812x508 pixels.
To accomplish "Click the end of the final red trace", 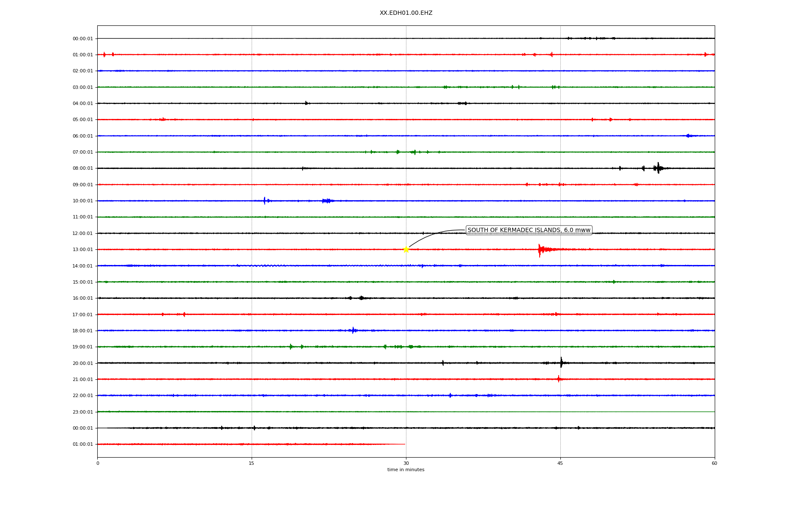I will tap(404, 444).
